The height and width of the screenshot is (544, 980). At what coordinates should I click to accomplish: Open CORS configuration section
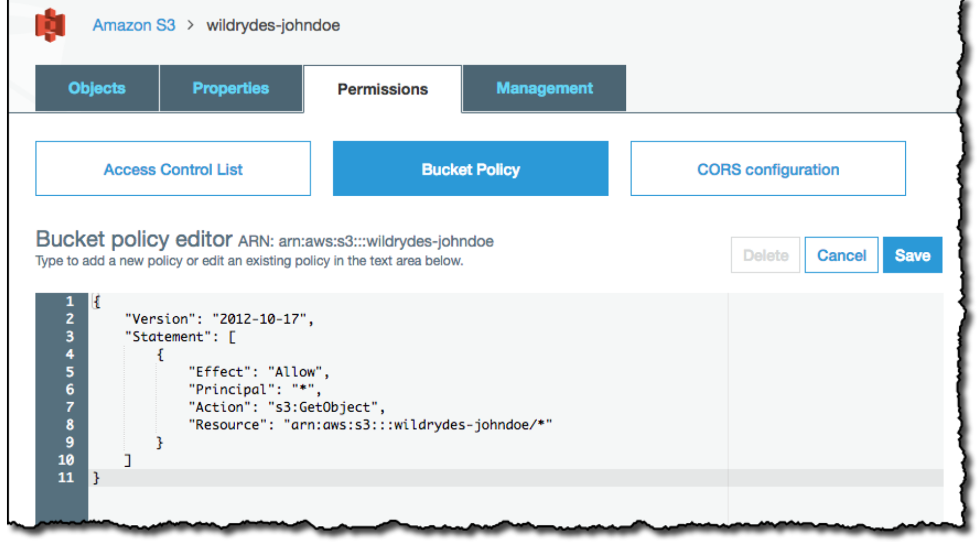tap(768, 169)
